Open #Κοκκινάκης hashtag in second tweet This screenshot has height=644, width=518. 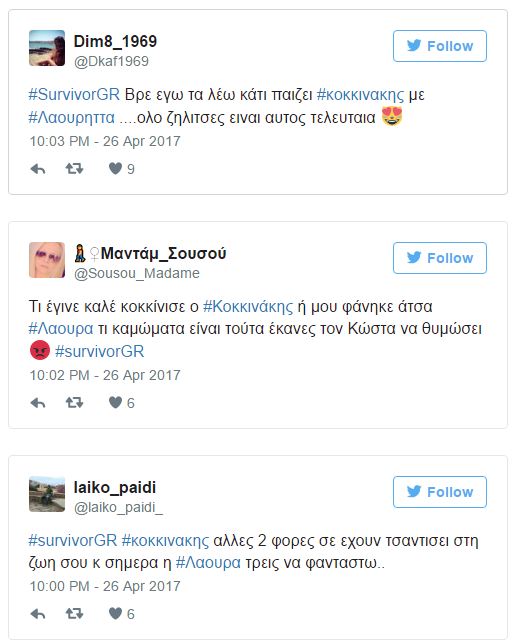tap(248, 307)
